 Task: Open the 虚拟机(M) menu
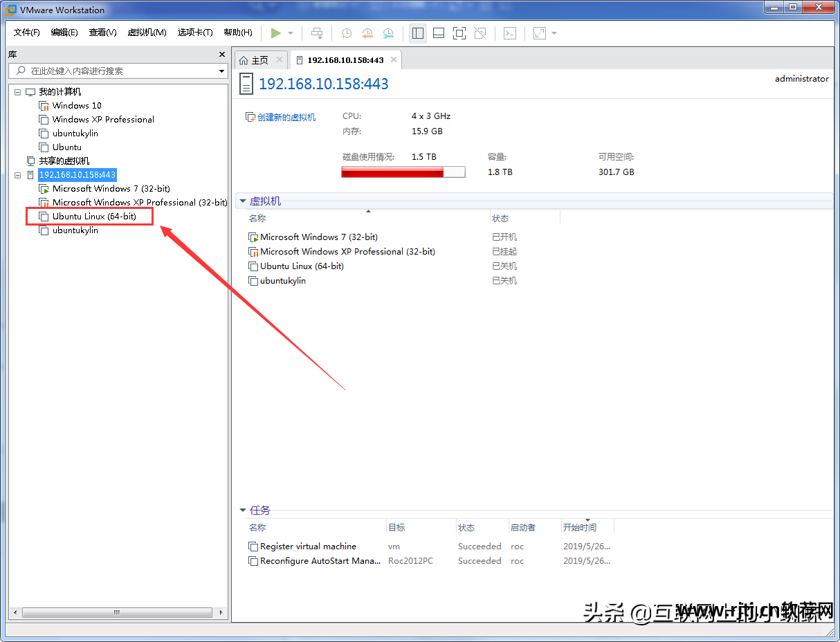(147, 33)
